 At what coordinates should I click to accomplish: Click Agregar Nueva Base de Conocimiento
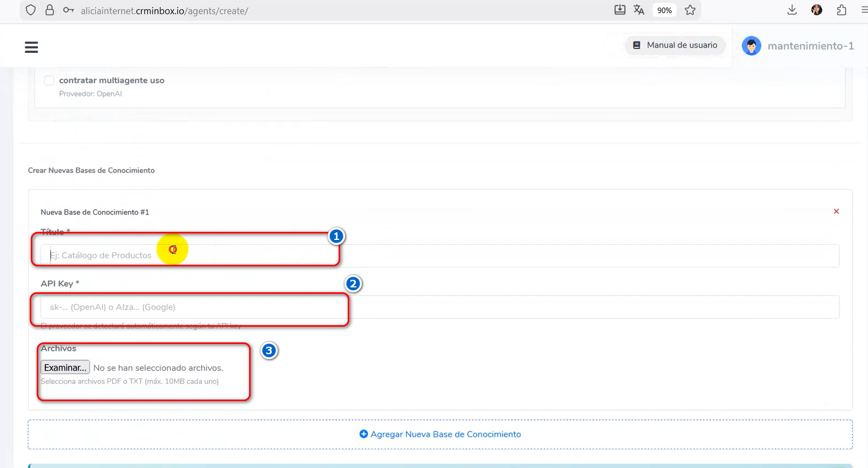click(440, 434)
